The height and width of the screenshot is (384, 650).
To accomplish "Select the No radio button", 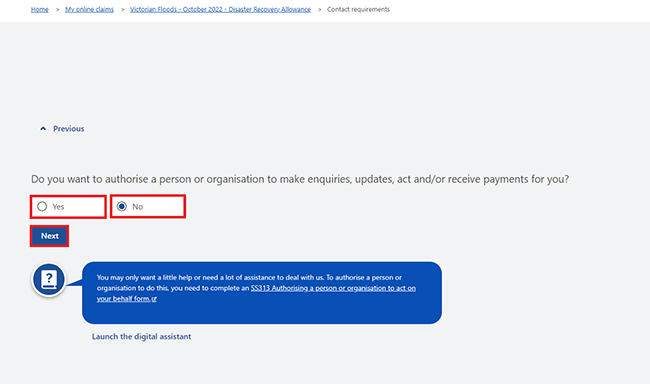I will coord(121,207).
